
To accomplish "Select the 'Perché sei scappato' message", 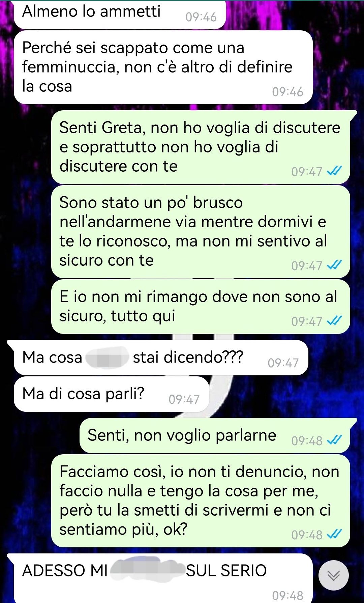I will tap(163, 67).
